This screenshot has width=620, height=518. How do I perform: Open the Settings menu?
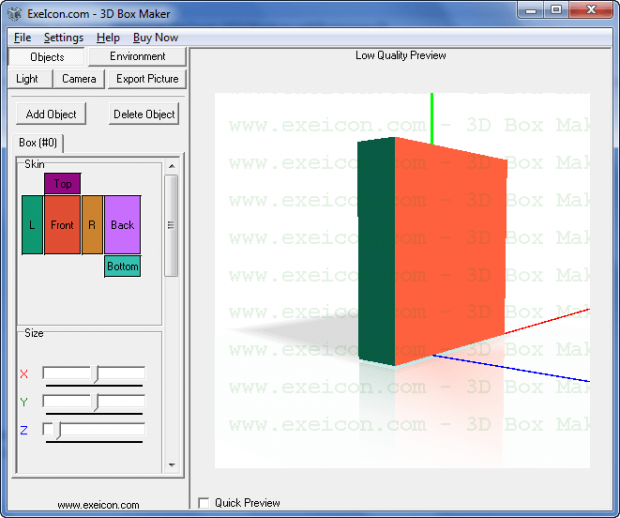[x=63, y=37]
